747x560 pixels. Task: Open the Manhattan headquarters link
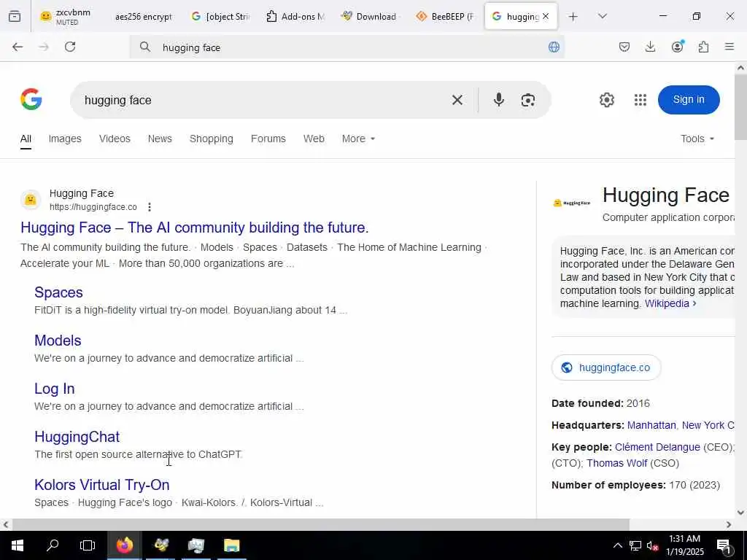tap(651, 425)
